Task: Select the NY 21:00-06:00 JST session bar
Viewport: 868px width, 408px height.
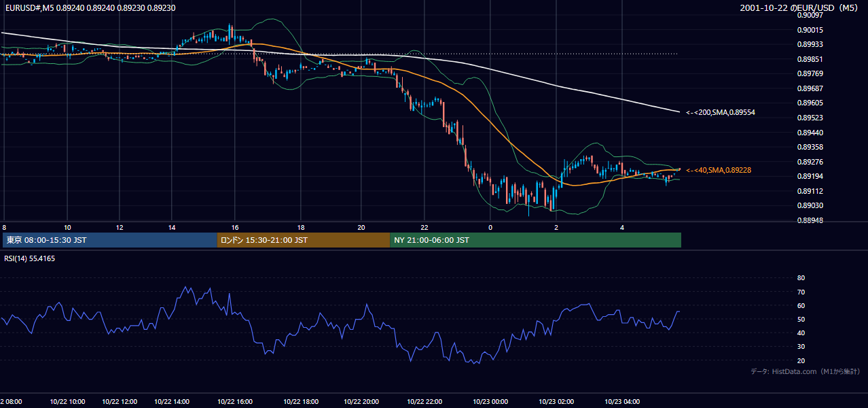Action: click(x=536, y=240)
